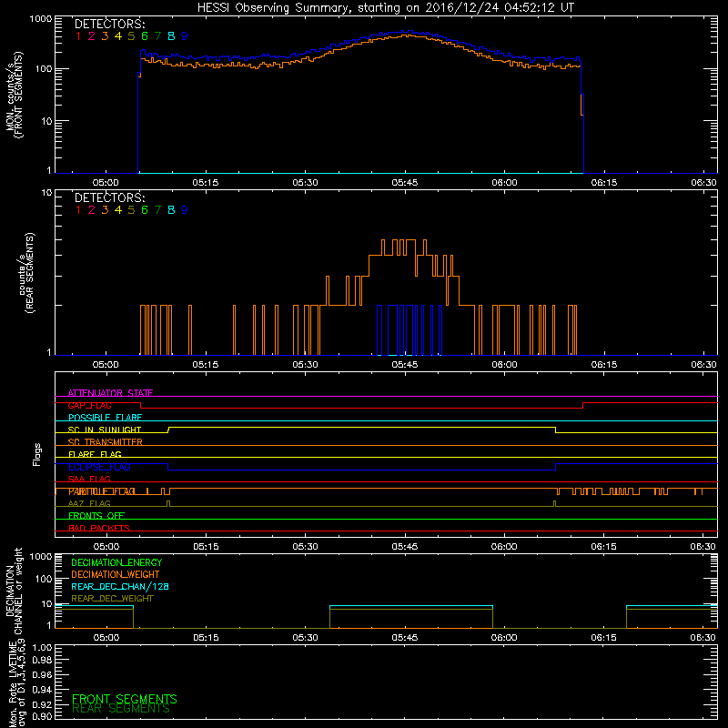
Task: Click the FRONTS_OFF flag label
Action: pos(96,516)
